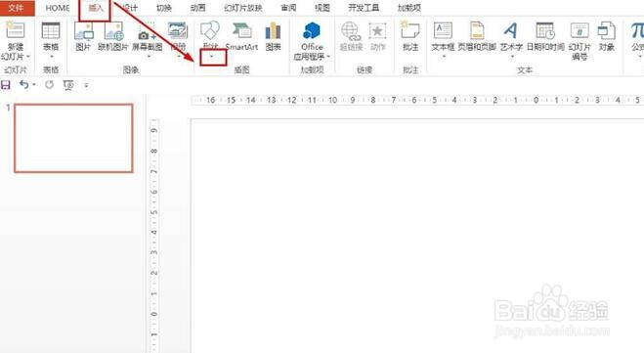Open the 审阅 (Review) tab
644x353 pixels.
288,8
